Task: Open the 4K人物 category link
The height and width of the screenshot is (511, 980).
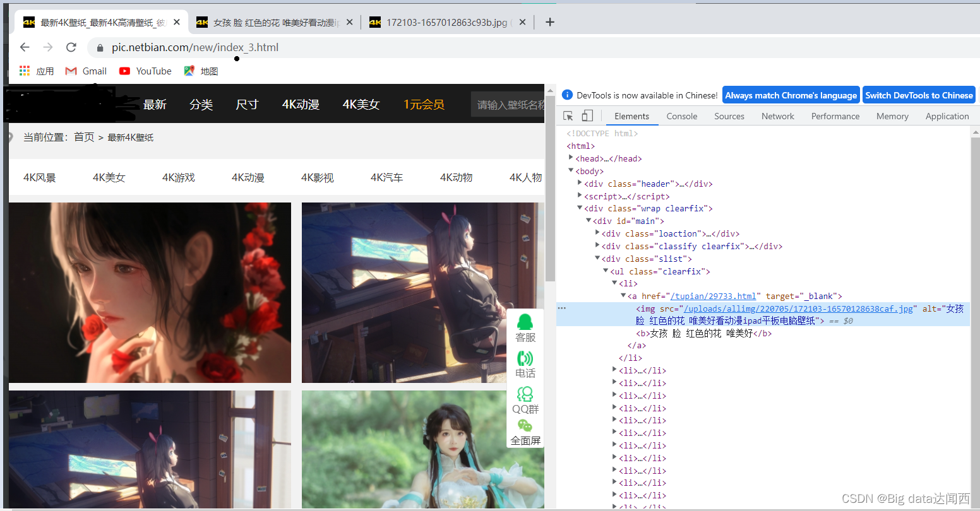Action: click(x=526, y=177)
